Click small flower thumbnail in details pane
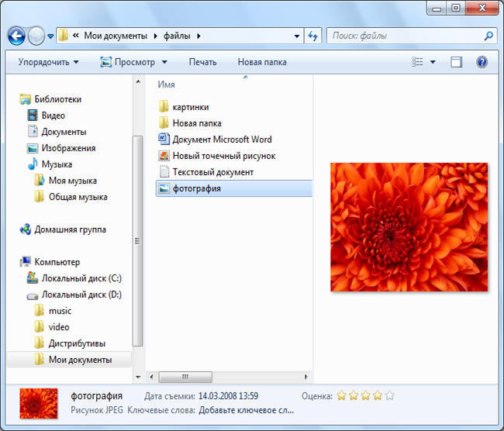This screenshot has width=504, height=431. (39, 403)
